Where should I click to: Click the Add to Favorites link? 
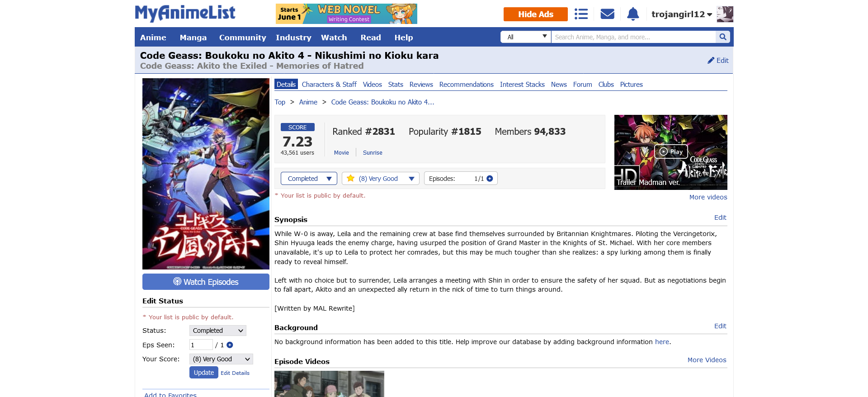[170, 394]
